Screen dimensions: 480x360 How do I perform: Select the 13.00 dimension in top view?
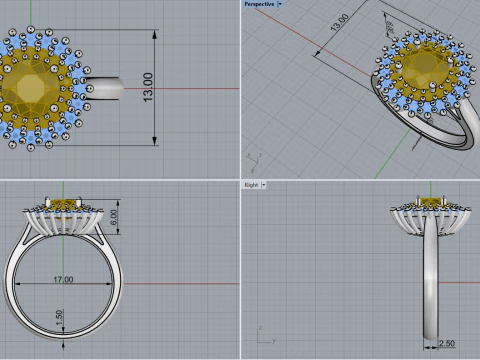click(x=148, y=87)
